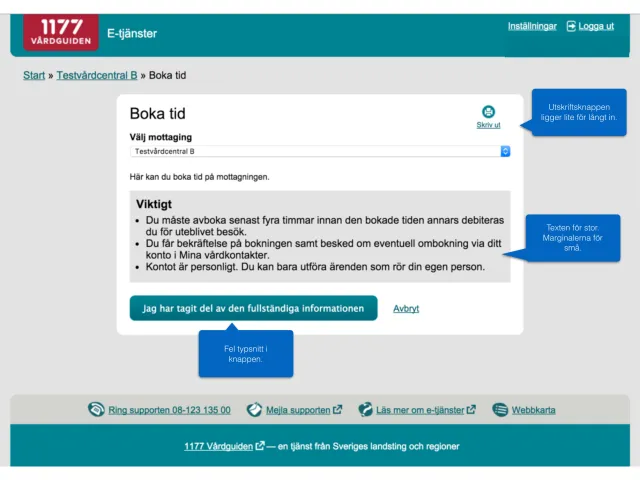Log out via the Logga ut link
This screenshot has height=480, width=640.
(596, 26)
